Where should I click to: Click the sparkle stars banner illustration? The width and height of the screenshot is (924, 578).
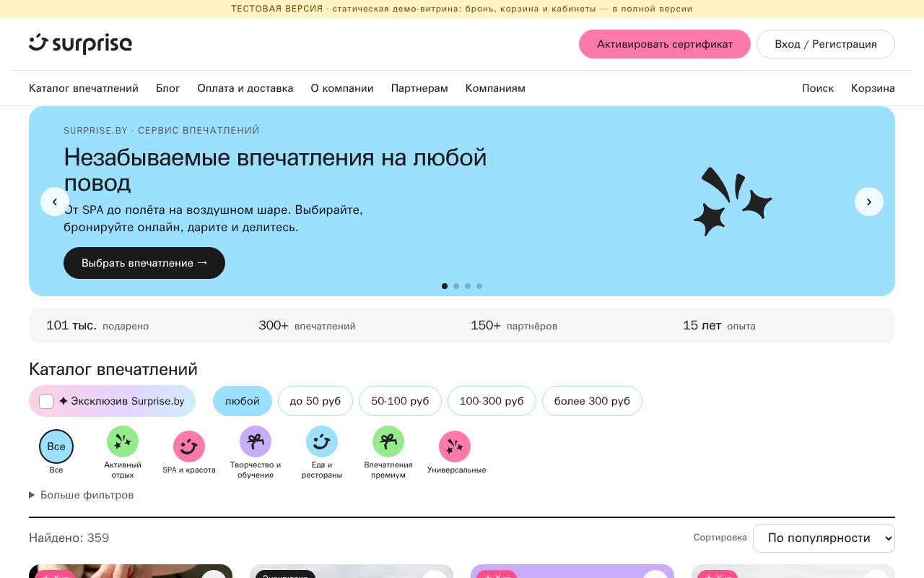click(x=732, y=201)
